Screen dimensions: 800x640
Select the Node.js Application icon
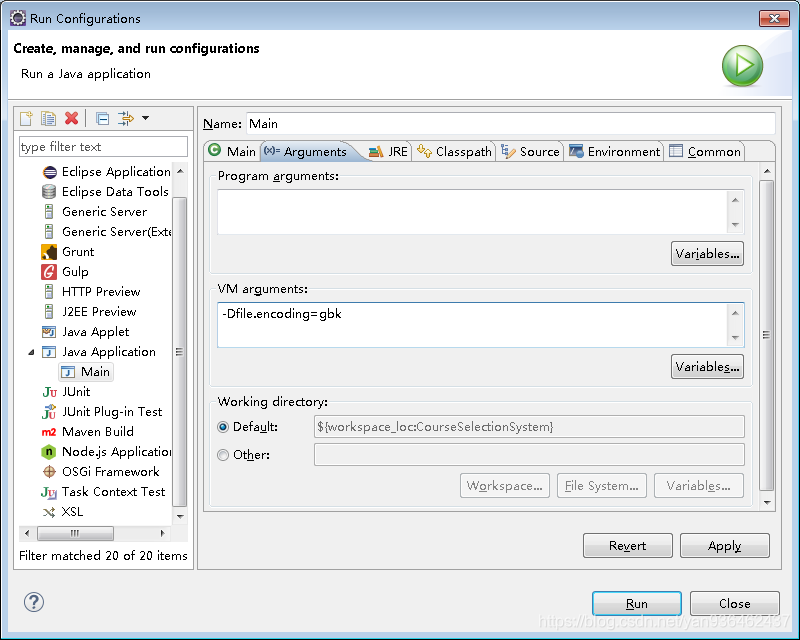pyautogui.click(x=48, y=452)
